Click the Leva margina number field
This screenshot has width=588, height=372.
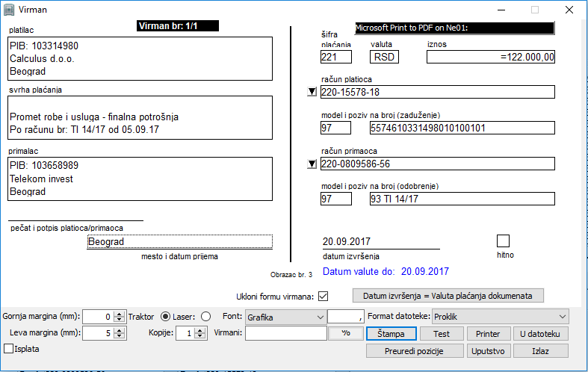coord(99,333)
